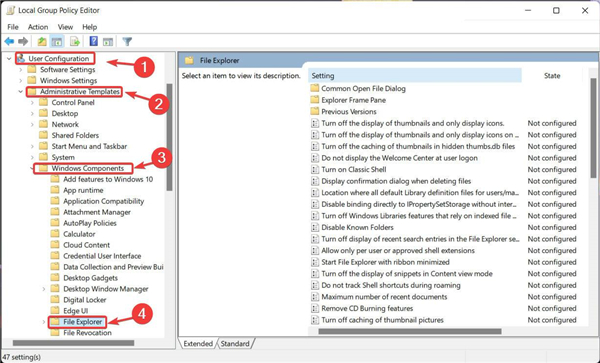Select the Cloud Content folder in tree
600x363 pixels.
click(86, 245)
